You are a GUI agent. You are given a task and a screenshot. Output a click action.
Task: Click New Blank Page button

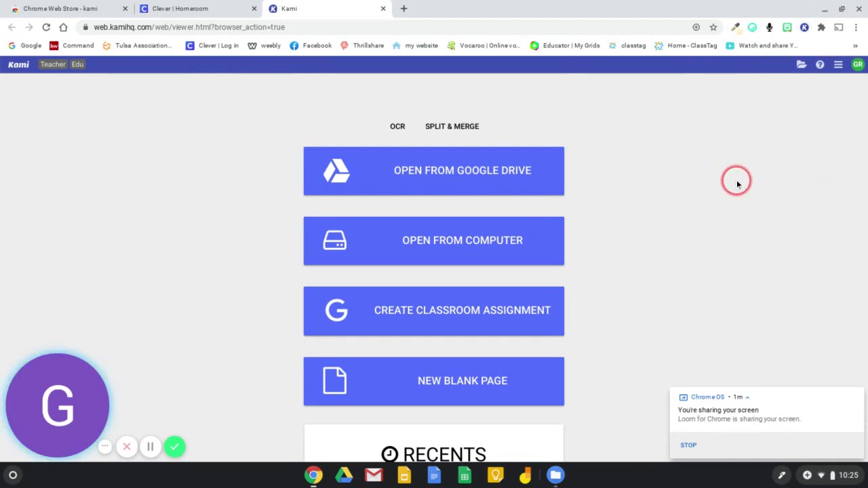[x=434, y=381]
